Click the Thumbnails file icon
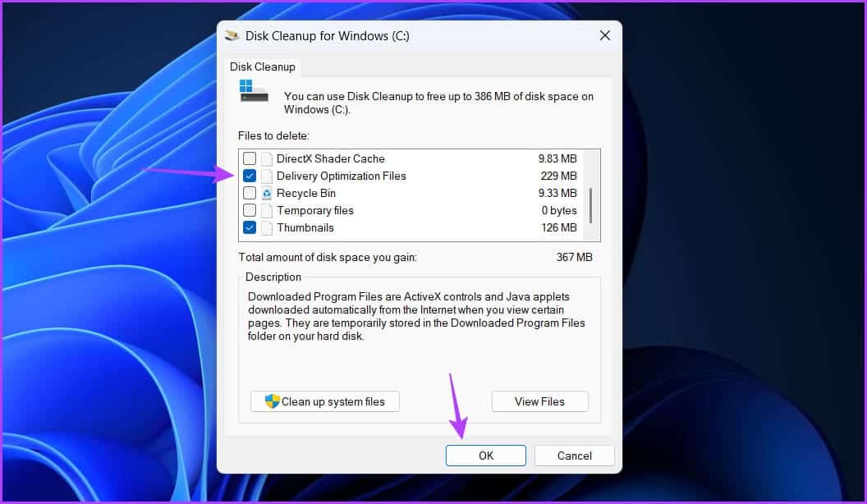Screen dimensions: 867x504 tap(267, 228)
